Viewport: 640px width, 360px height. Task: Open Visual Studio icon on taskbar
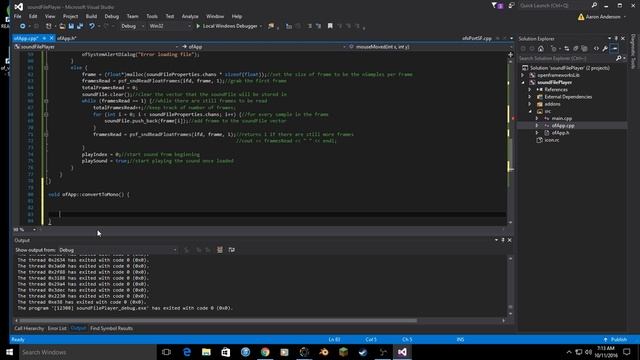[x=402, y=352]
